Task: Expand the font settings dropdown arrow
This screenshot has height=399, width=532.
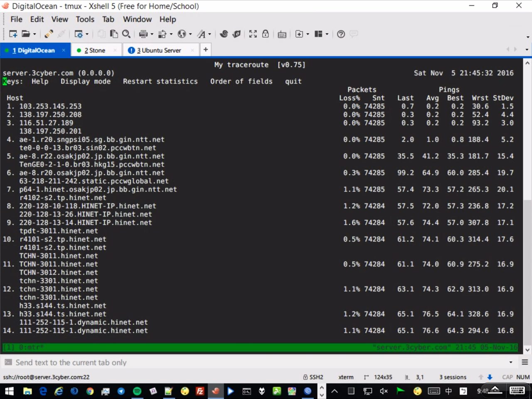Action: point(209,34)
